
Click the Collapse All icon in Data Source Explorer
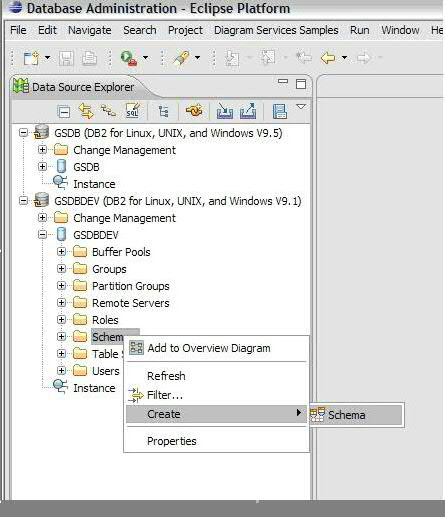[x=64, y=112]
